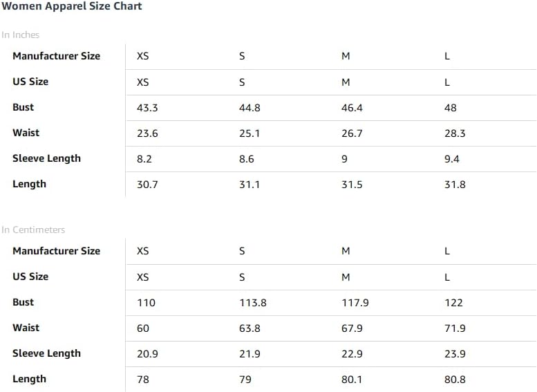Click the length value 80.1
This screenshot has height=392, width=537.
pos(352,380)
